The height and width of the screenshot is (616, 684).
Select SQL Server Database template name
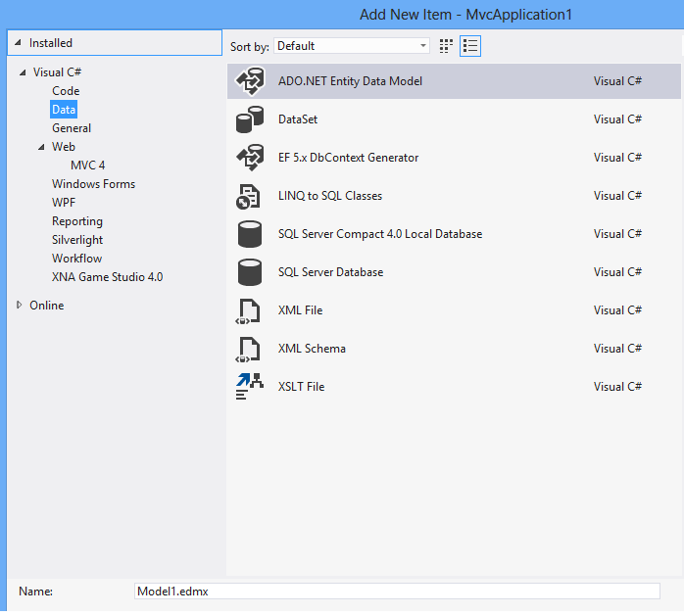tap(330, 272)
